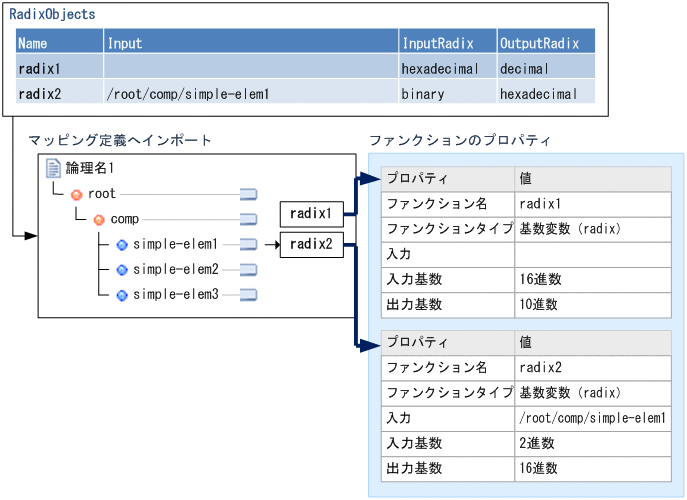
Task: Click the connector port on simple-elem3 row
Action: (248, 295)
